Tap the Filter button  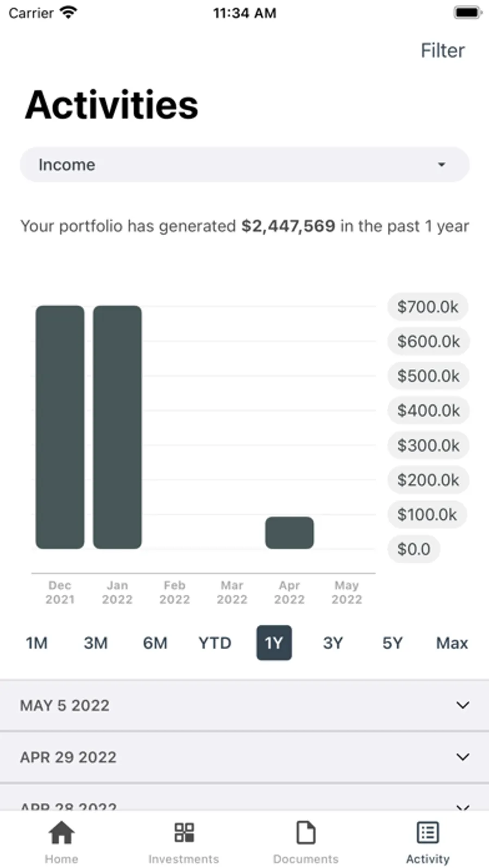tap(442, 51)
